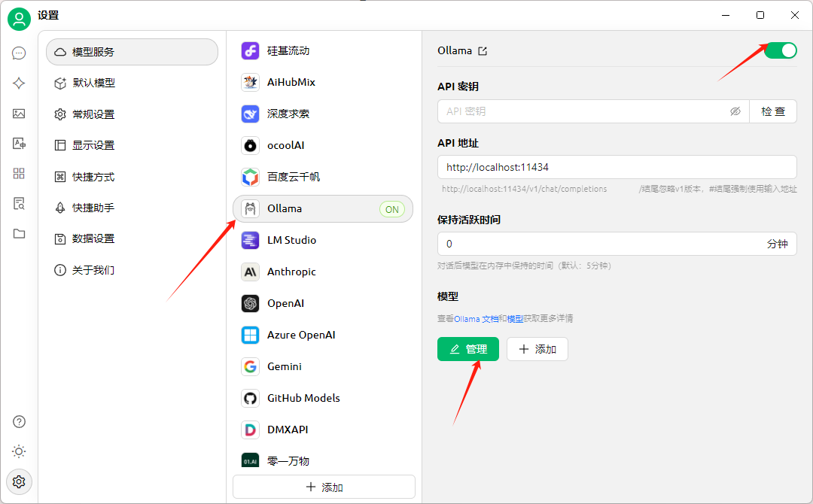The height and width of the screenshot is (504, 813).
Task: Select the 深度求索 DeepSeek provider icon
Action: 251,114
